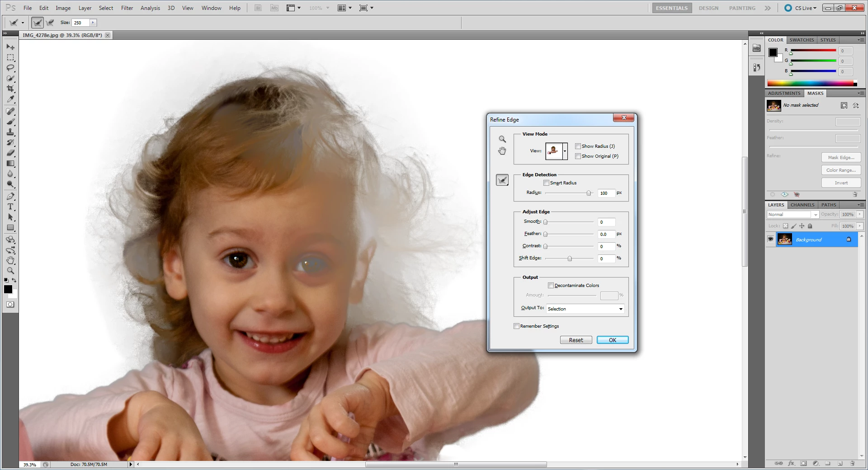Open the Analysis menu
This screenshot has width=868, height=470.
click(x=150, y=8)
